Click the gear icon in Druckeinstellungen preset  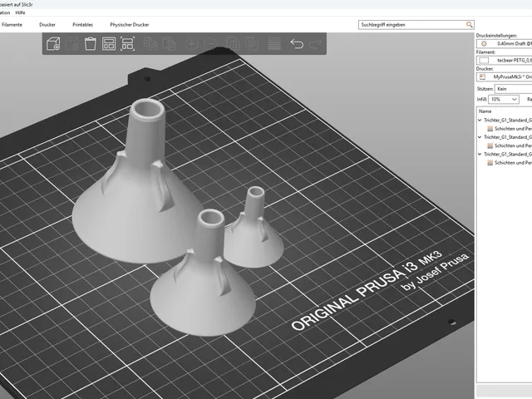pyautogui.click(x=484, y=43)
